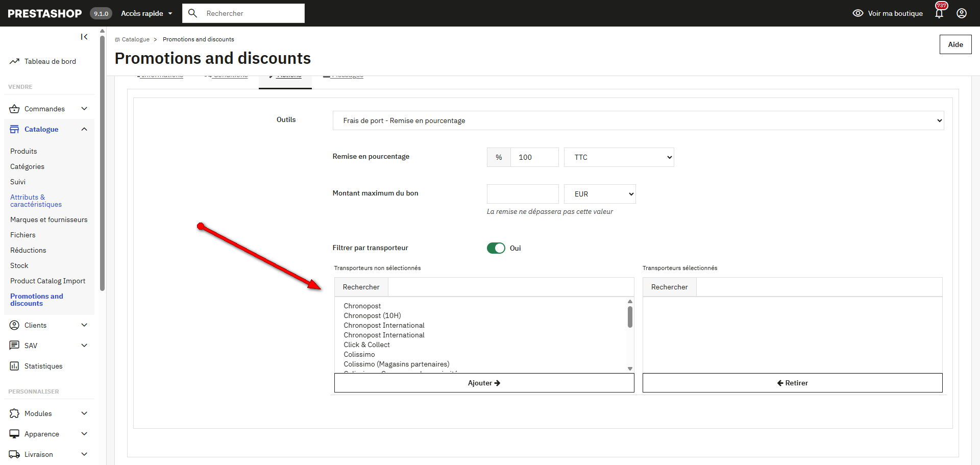Image resolution: width=980 pixels, height=465 pixels.
Task: Click the Aide button
Action: coord(955,44)
